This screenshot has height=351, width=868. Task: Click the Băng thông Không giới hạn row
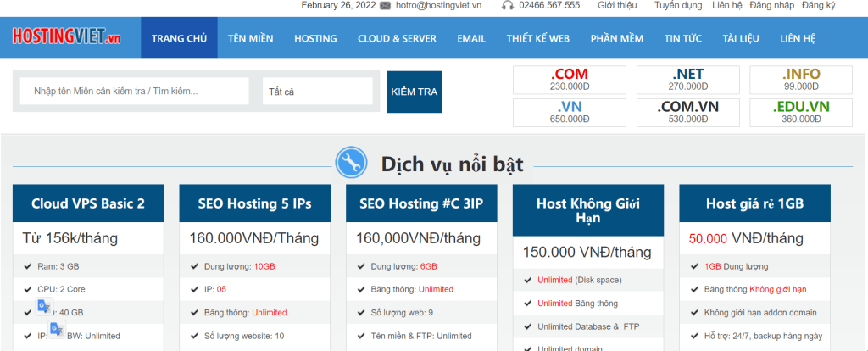coord(754,289)
